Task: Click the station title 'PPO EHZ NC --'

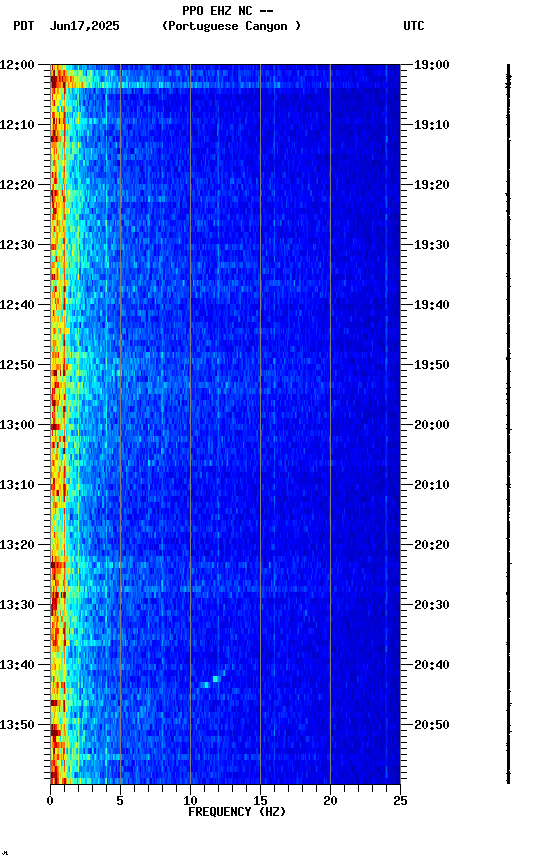Action: tap(228, 10)
